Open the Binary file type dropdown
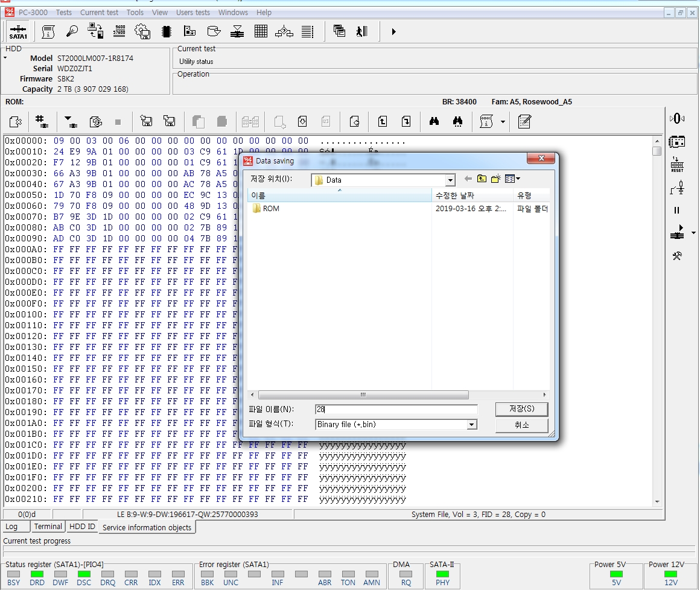 pyautogui.click(x=471, y=425)
